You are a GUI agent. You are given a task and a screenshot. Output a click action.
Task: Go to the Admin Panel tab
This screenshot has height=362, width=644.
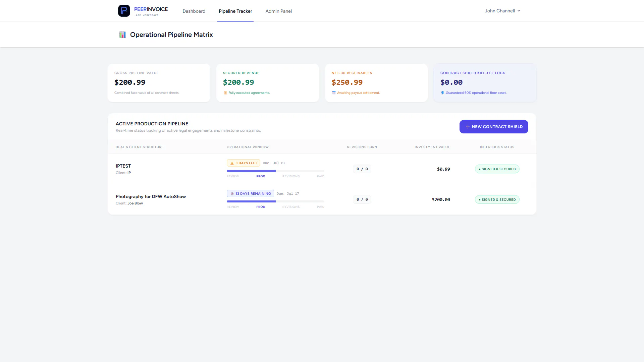click(278, 11)
